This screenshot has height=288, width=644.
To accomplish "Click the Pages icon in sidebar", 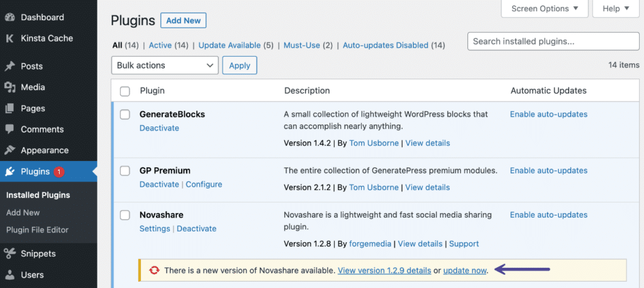I will tap(10, 108).
